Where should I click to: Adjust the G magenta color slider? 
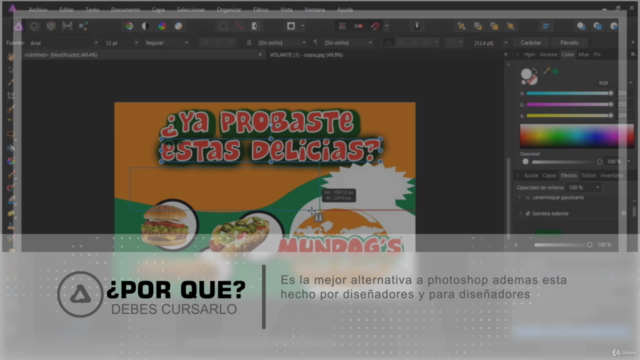click(x=569, y=104)
